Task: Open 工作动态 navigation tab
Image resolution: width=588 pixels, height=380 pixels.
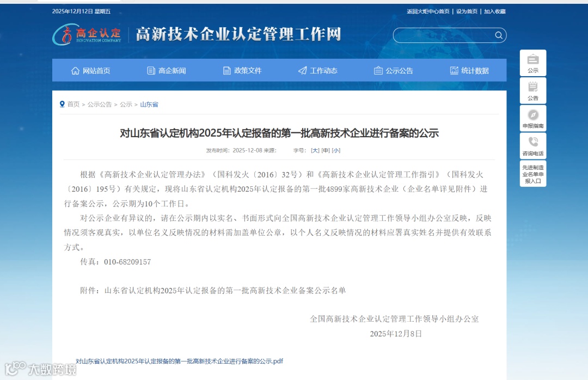Action: 317,71
